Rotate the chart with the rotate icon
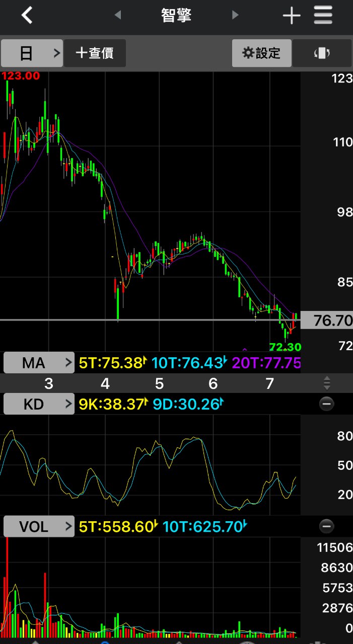The width and height of the screenshot is (353, 644). click(x=322, y=53)
